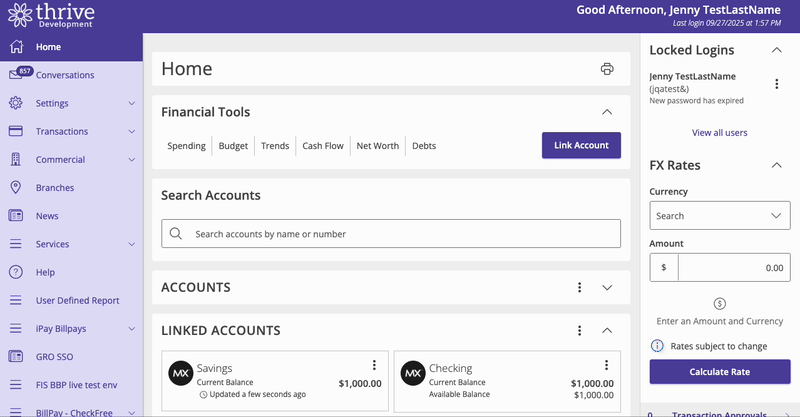The image size is (800, 417).
Task: Select the Budget financial tool tab
Action: [x=233, y=146]
